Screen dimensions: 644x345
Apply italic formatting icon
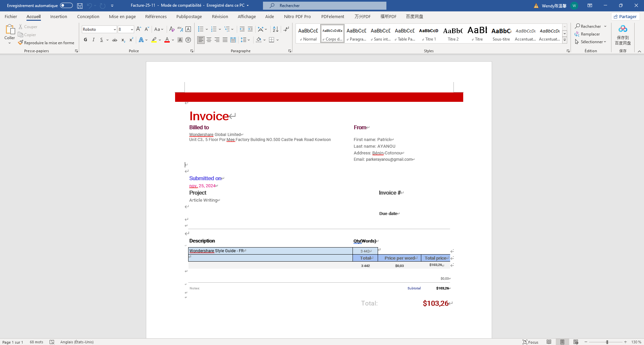94,40
